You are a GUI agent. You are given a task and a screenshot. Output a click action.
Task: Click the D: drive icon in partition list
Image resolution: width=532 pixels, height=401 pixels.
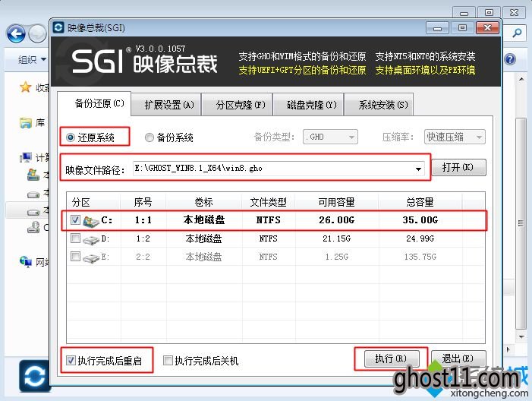90,240
